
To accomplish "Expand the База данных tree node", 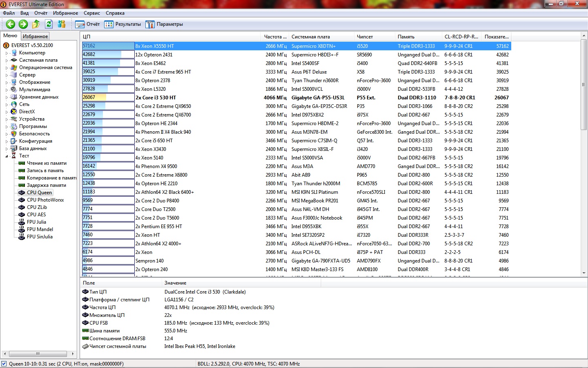I will [x=7, y=148].
